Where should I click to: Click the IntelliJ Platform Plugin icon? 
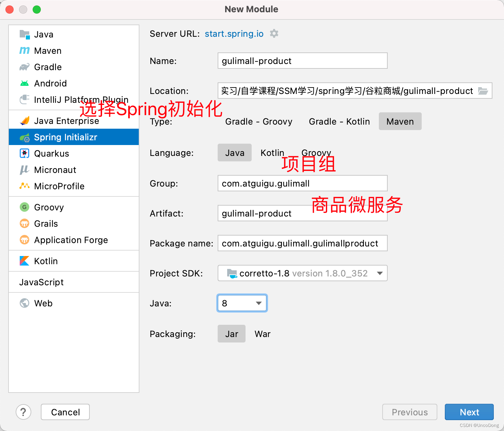24,100
